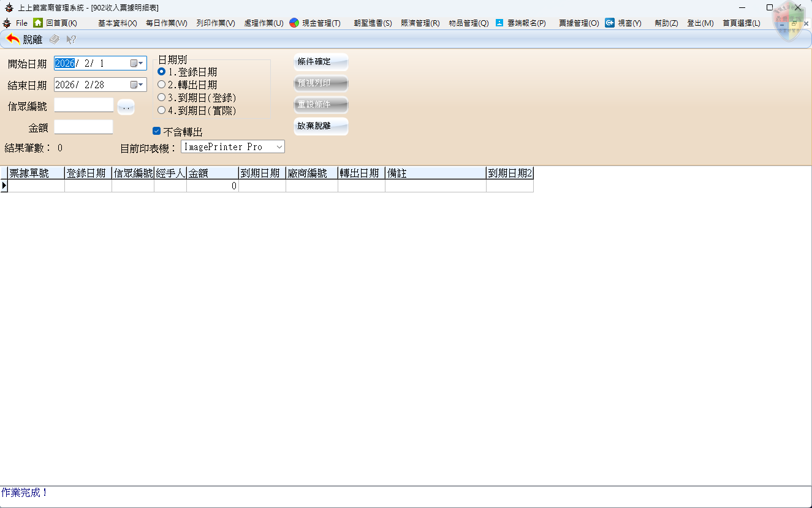Click the help cursor question mark icon
This screenshot has width=812, height=508.
tap(71, 39)
